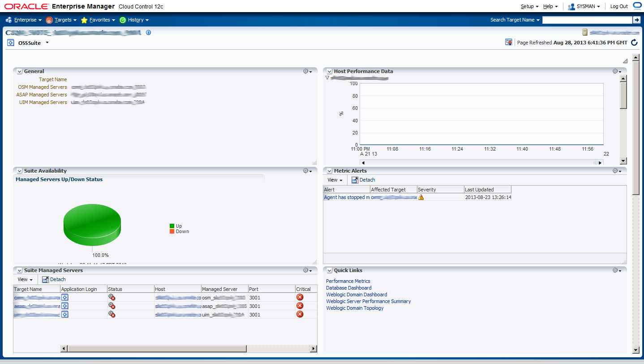Click the green Up legend swatch
Screen dimensions: 644x364
click(x=172, y=226)
